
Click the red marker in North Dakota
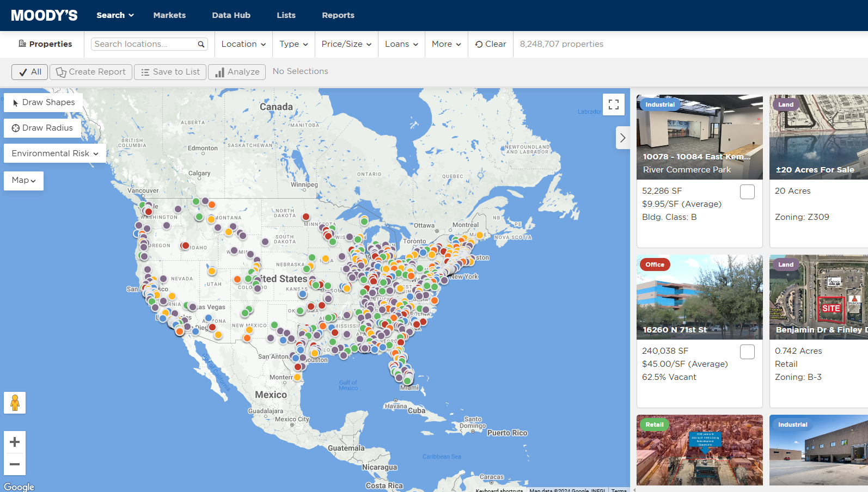[x=306, y=217]
